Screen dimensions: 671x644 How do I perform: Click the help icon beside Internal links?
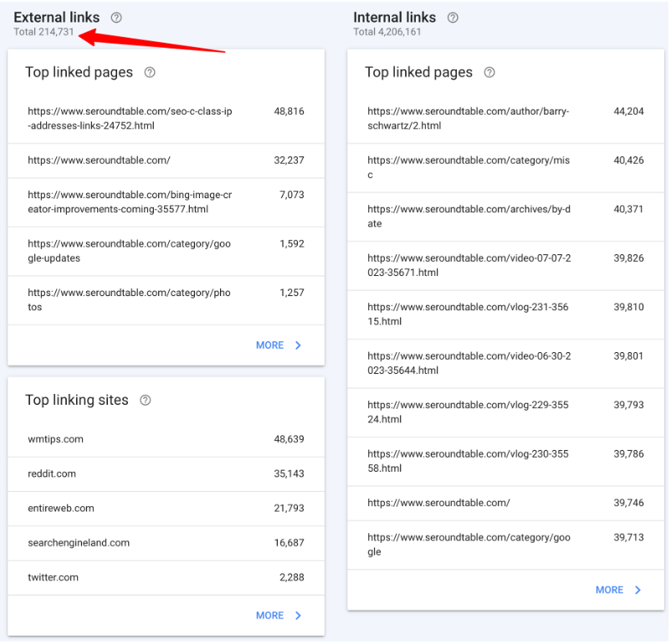point(453,18)
